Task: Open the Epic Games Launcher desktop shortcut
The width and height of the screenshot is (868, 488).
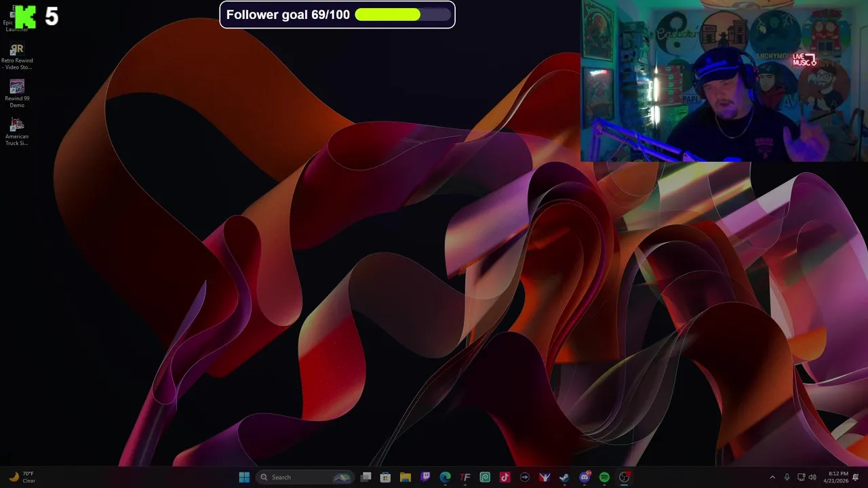Action: point(17,19)
